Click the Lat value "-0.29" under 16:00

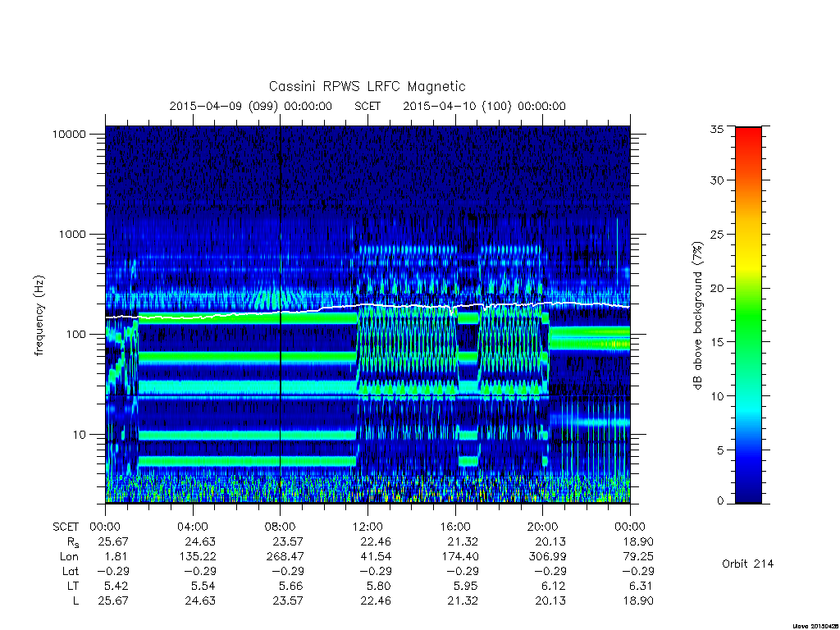coord(461,571)
